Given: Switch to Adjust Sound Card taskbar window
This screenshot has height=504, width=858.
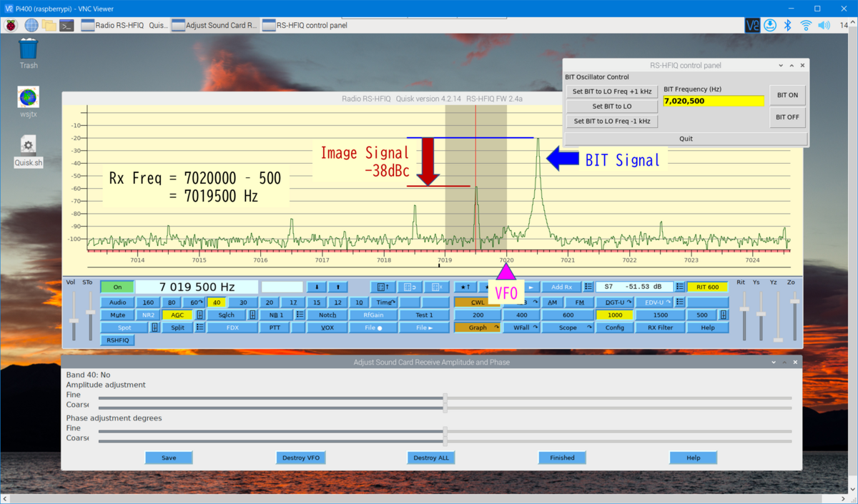Looking at the screenshot, I should point(214,25).
